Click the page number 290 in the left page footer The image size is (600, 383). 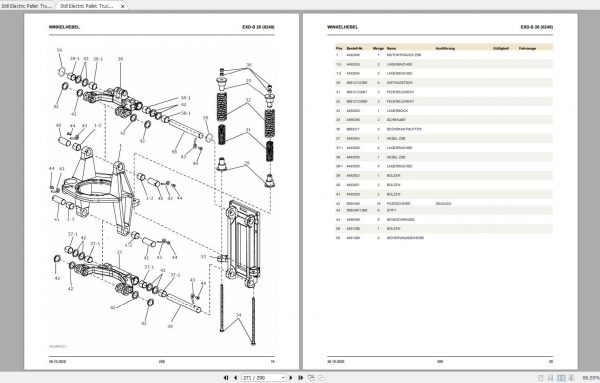pos(161,361)
